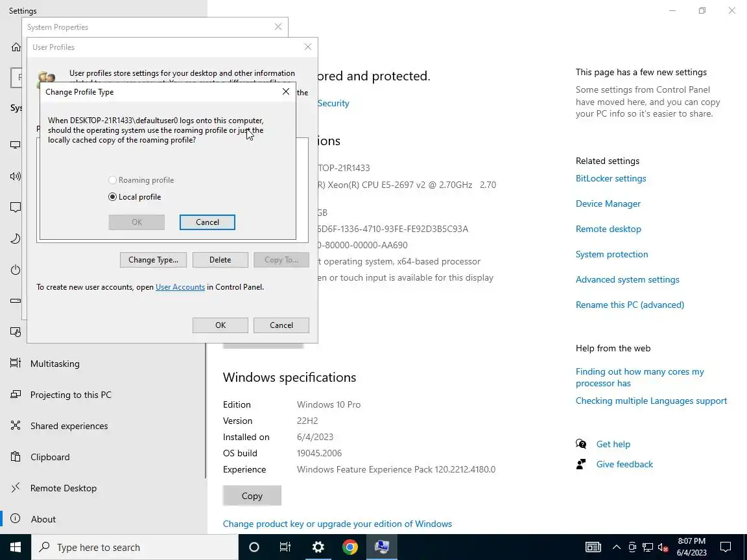Viewport: 747px width, 560px height.
Task: Open the Action Center notification icon
Action: 726,547
